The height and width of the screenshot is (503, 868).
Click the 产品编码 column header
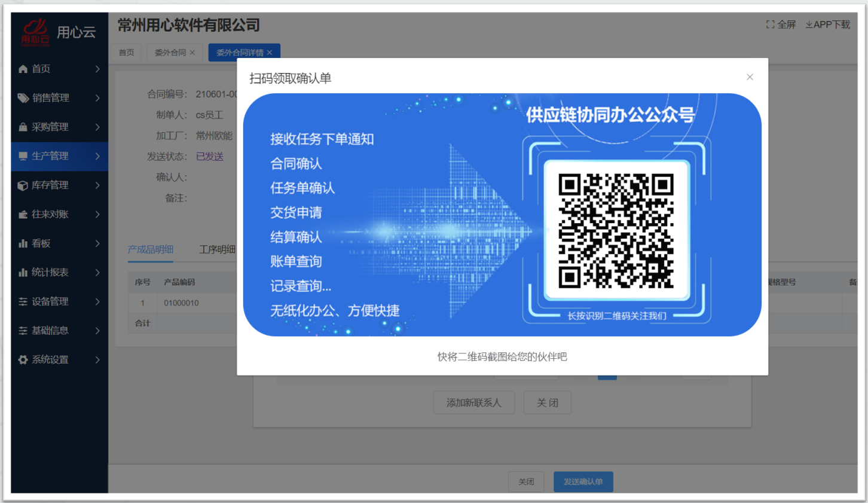tap(179, 282)
